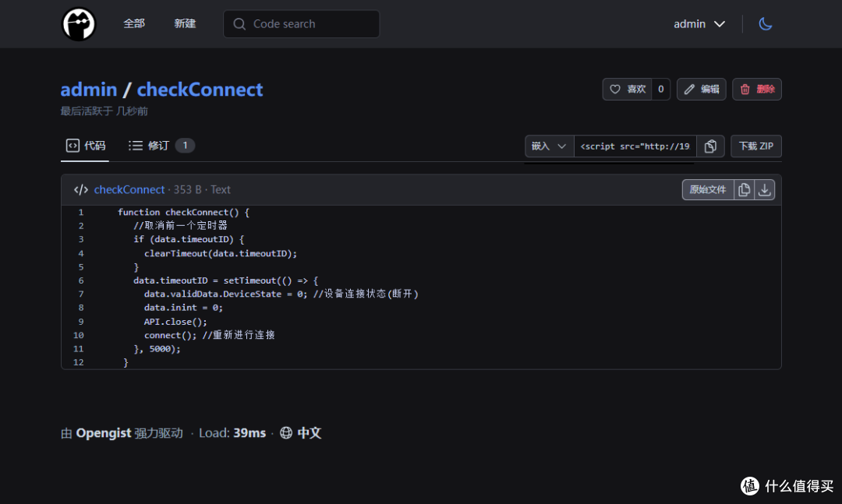Open the admin user dropdown
This screenshot has width=842, height=504.
click(x=699, y=24)
